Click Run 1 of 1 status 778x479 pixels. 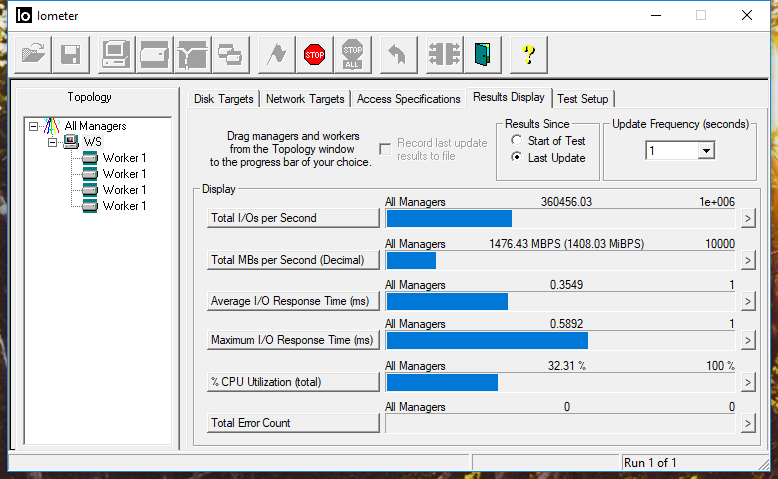pyautogui.click(x=650, y=463)
